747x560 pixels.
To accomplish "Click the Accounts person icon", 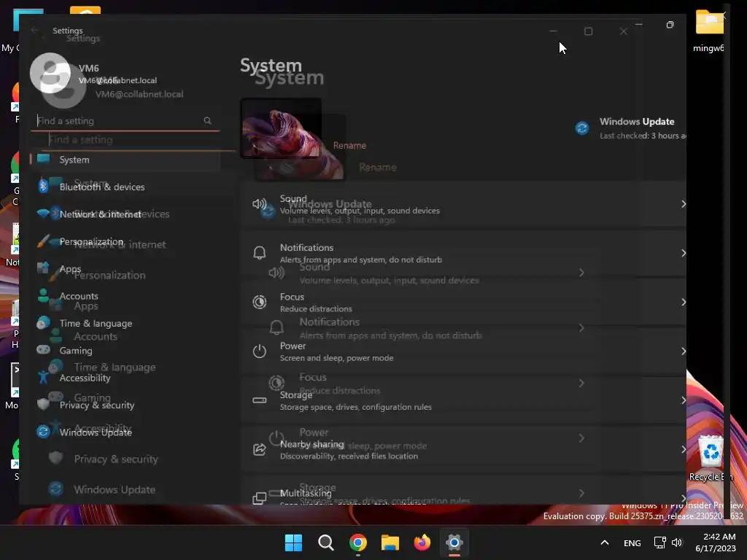I will click(43, 295).
